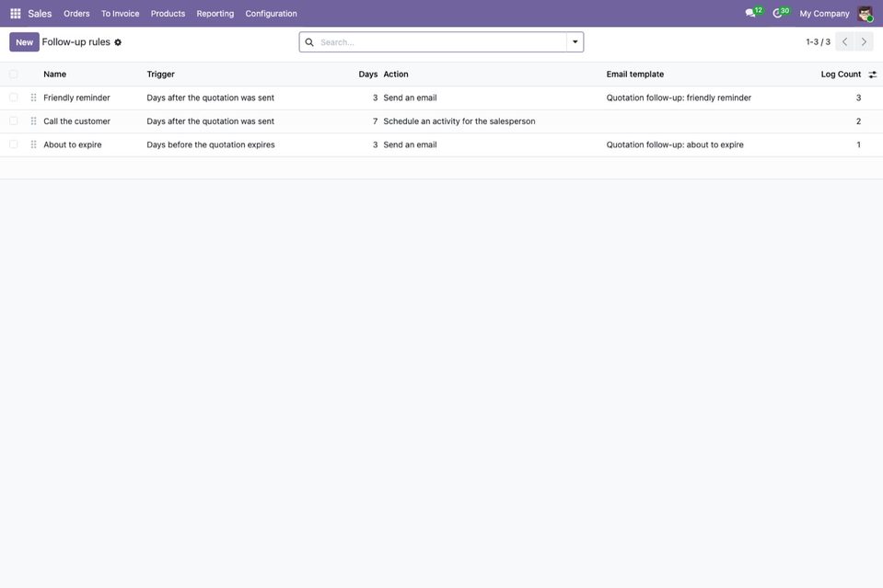The image size is (883, 588).
Task: Select the About to expire row checkbox
Action: click(x=14, y=144)
